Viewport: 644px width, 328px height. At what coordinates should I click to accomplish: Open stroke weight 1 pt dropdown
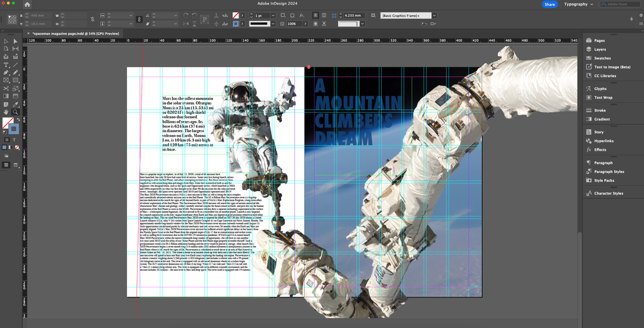(273, 15)
